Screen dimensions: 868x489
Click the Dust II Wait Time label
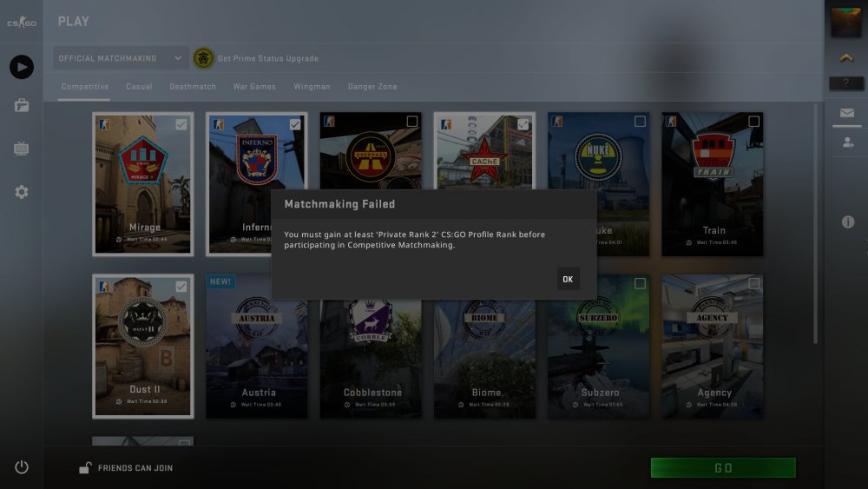coord(142,401)
